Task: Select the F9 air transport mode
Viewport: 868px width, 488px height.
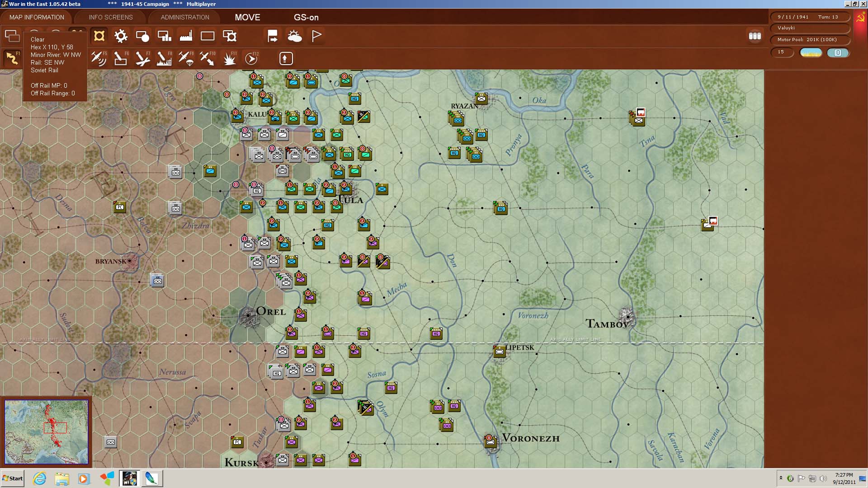Action: (186, 58)
